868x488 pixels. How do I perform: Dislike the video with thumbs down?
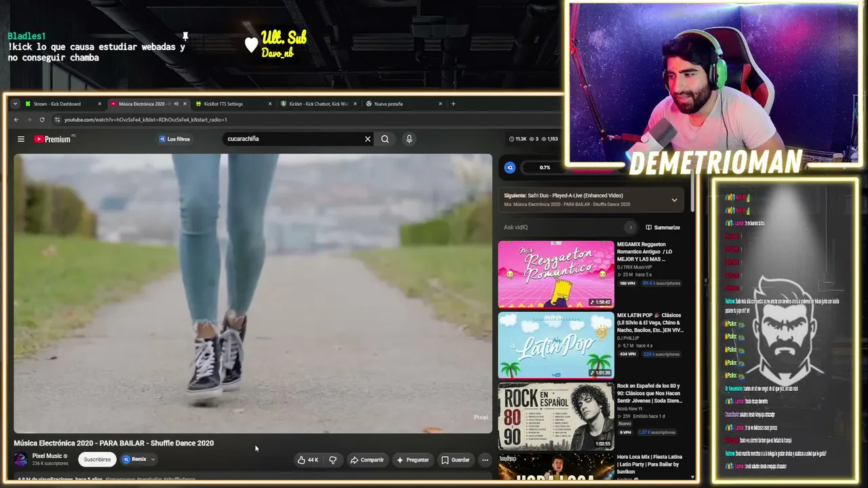pyautogui.click(x=333, y=460)
